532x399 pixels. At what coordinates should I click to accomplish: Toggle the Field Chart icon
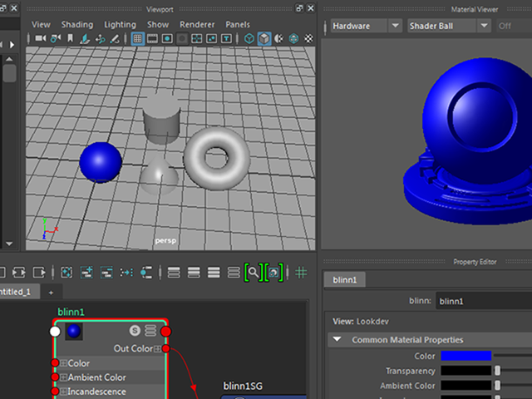(x=197, y=39)
